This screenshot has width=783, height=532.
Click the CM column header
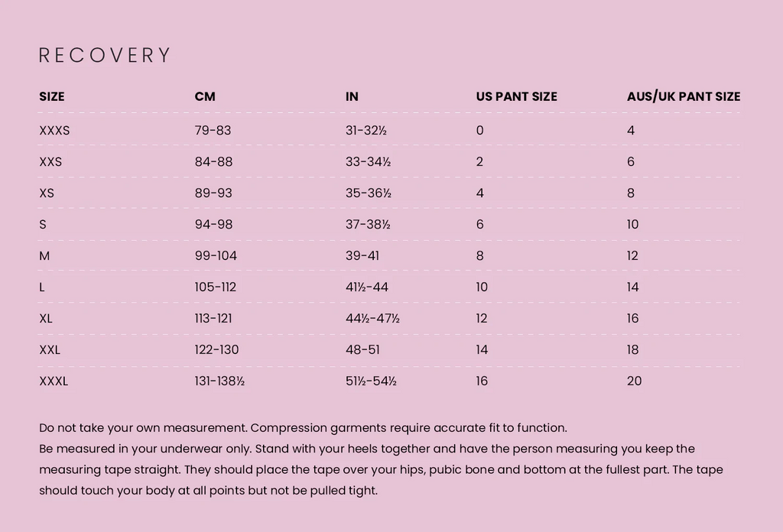[205, 96]
